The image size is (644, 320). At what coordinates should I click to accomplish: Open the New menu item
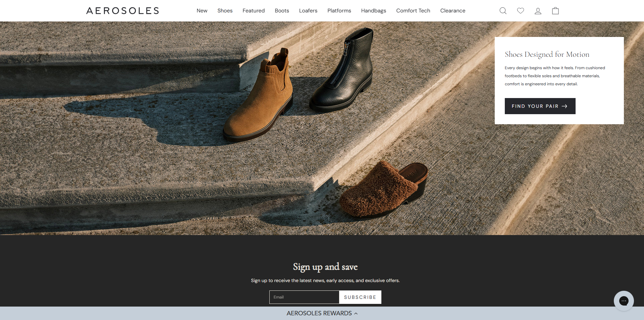coord(202,10)
